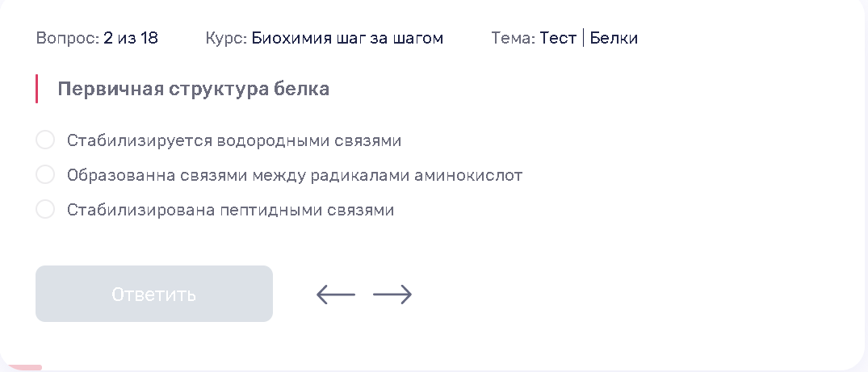
Task: Click the course name 'Биохимия шаг за шагом'
Action: pyautogui.click(x=348, y=38)
